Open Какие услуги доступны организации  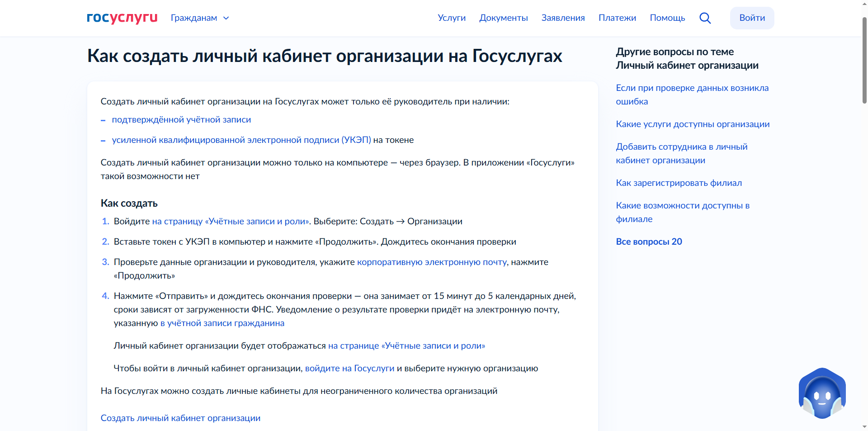click(x=693, y=124)
